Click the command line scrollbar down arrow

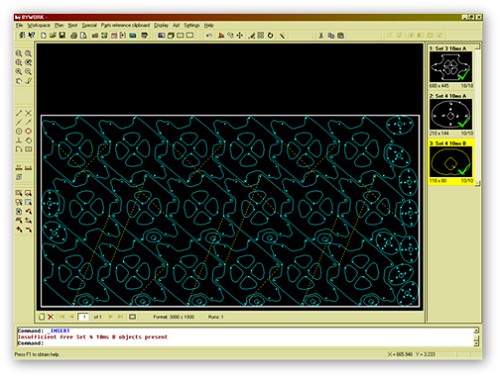[476, 343]
